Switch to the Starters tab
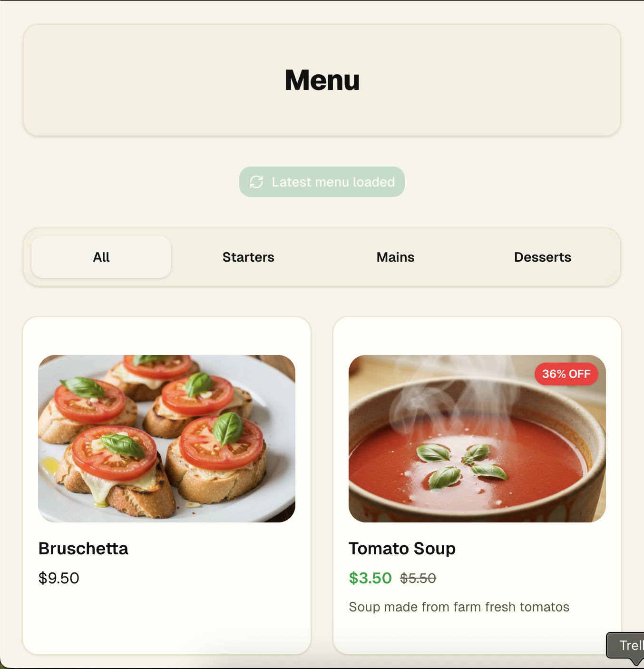644x669 pixels. (248, 257)
